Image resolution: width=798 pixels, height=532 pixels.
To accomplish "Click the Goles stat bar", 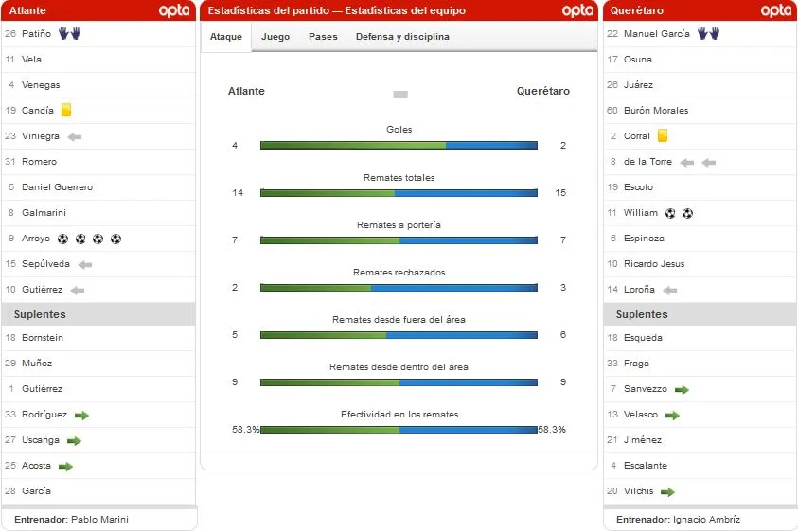I will [x=399, y=146].
